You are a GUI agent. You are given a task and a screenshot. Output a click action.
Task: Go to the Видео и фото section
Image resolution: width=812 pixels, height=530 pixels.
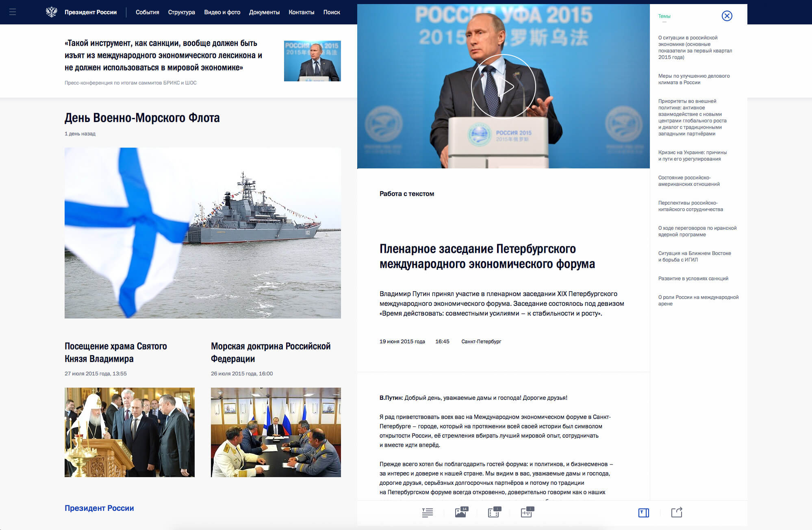[x=222, y=12]
